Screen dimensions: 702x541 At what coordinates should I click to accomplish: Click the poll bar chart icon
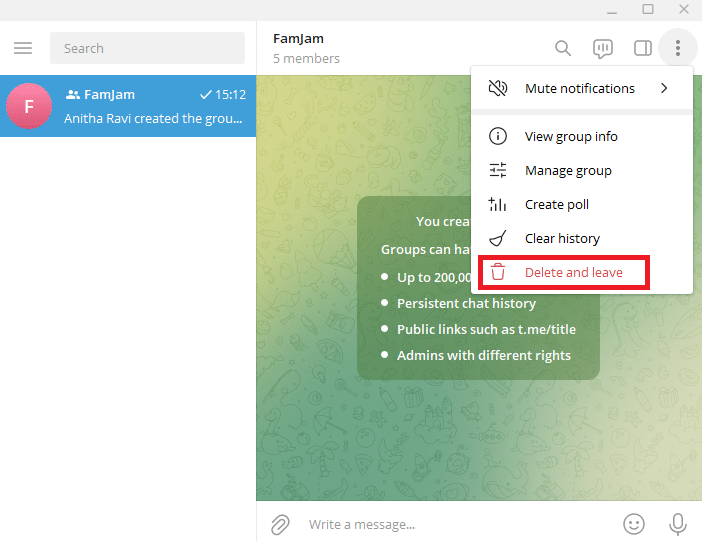click(x=497, y=204)
